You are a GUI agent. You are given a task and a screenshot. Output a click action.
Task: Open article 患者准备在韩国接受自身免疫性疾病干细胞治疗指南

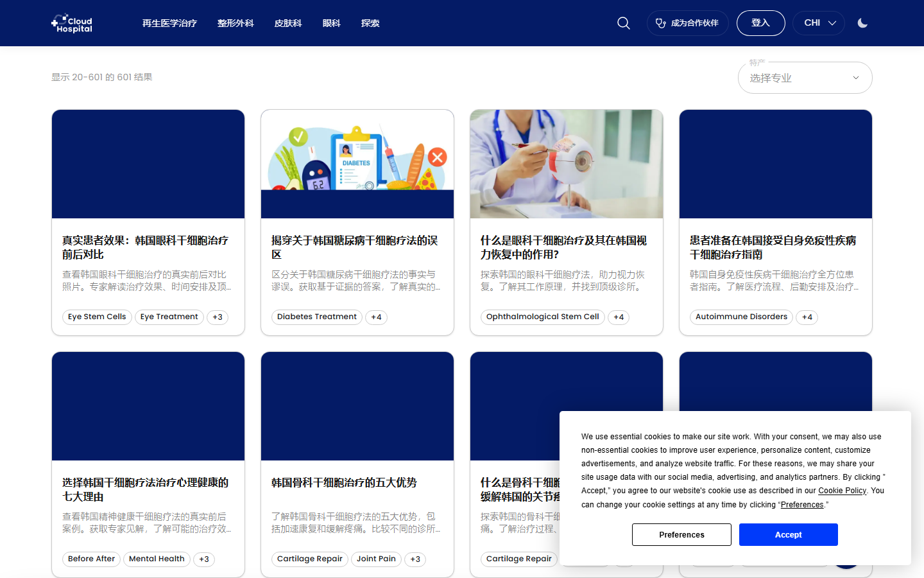pos(773,247)
